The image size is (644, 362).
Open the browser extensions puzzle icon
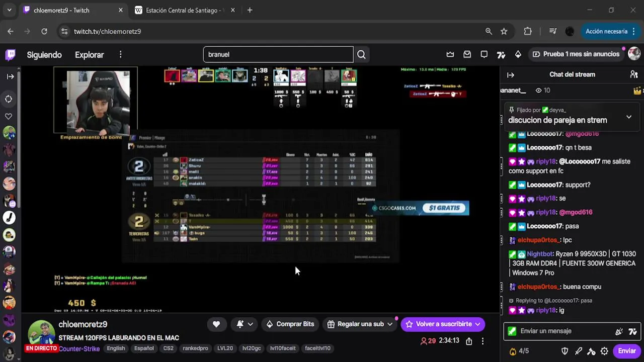[528, 31]
